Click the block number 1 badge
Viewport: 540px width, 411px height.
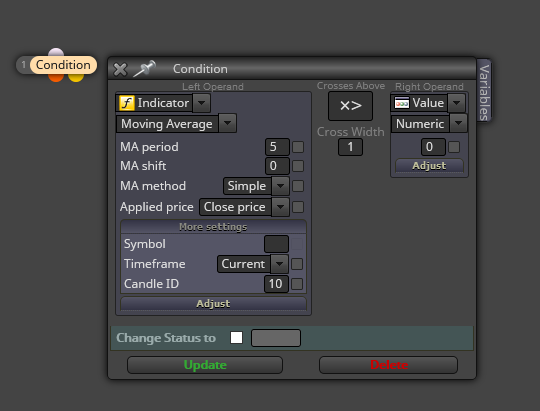point(23,65)
